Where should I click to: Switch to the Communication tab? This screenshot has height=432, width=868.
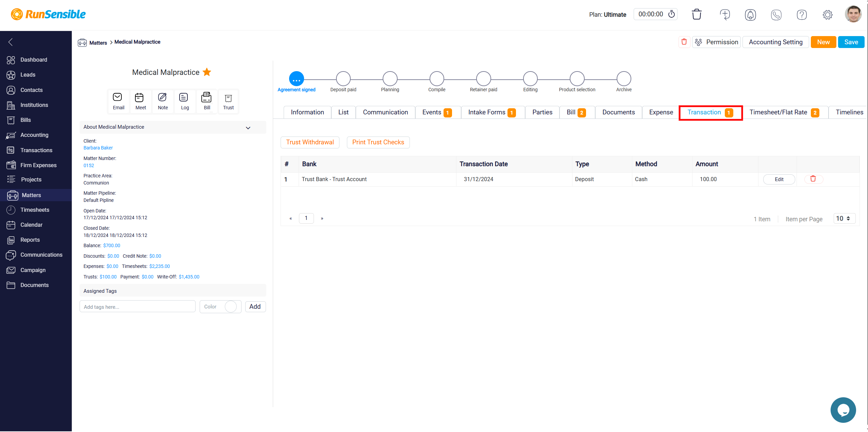pyautogui.click(x=385, y=112)
